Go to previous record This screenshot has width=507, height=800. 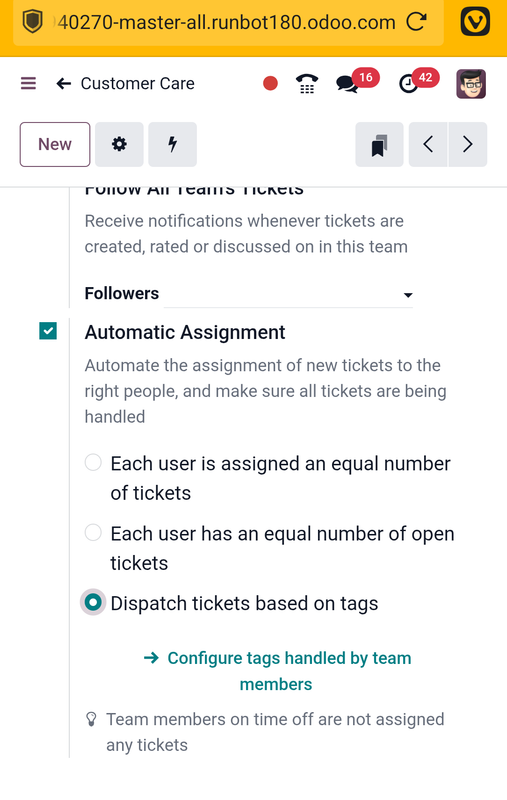click(x=428, y=144)
